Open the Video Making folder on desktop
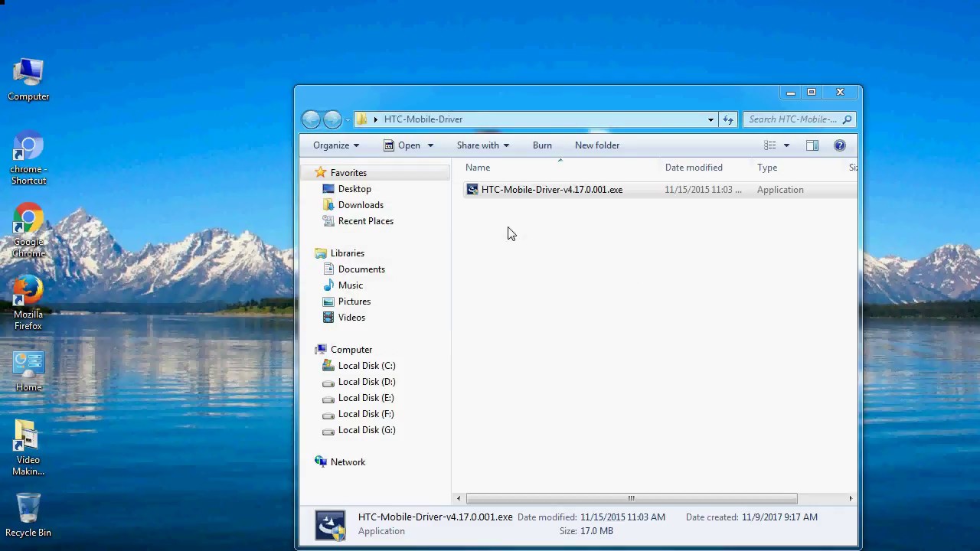This screenshot has height=551, width=980. pyautogui.click(x=28, y=448)
